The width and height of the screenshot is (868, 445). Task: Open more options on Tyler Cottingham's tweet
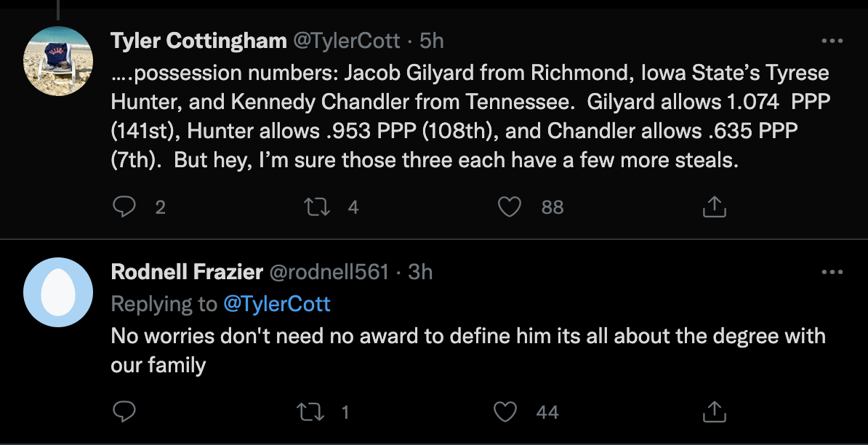pos(832,41)
